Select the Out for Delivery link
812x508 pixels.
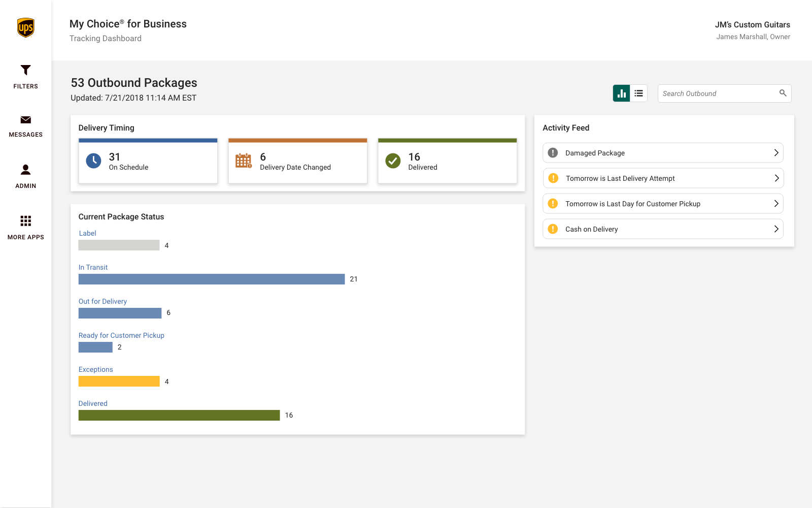pyautogui.click(x=103, y=301)
